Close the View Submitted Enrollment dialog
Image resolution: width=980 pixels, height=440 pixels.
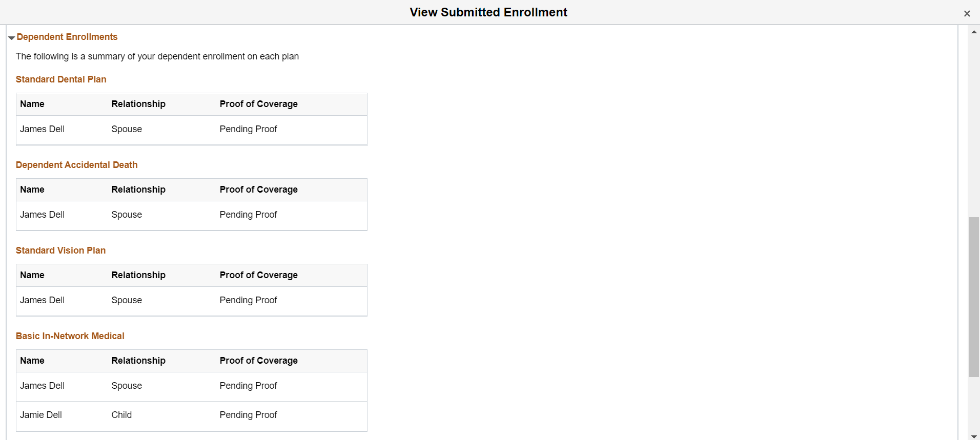click(967, 14)
